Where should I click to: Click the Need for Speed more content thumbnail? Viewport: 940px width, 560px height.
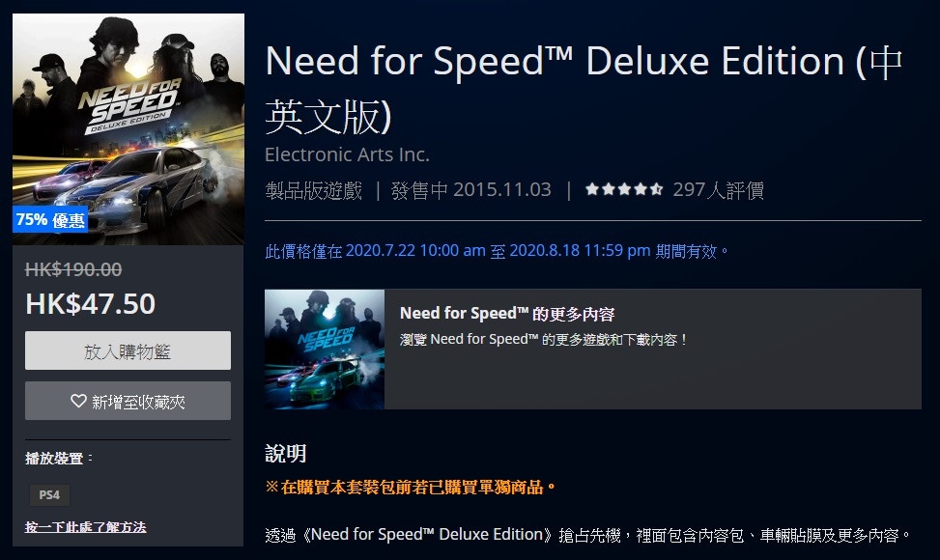click(325, 350)
